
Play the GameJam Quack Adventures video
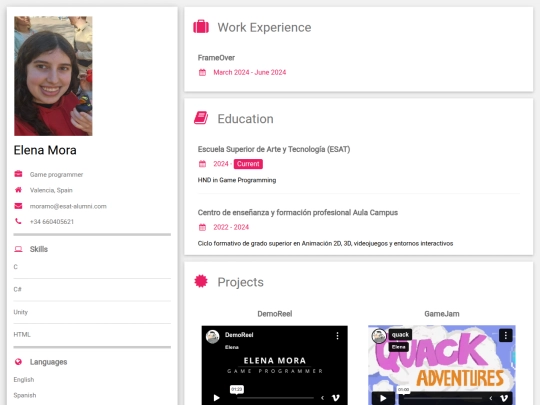pyautogui.click(x=383, y=398)
